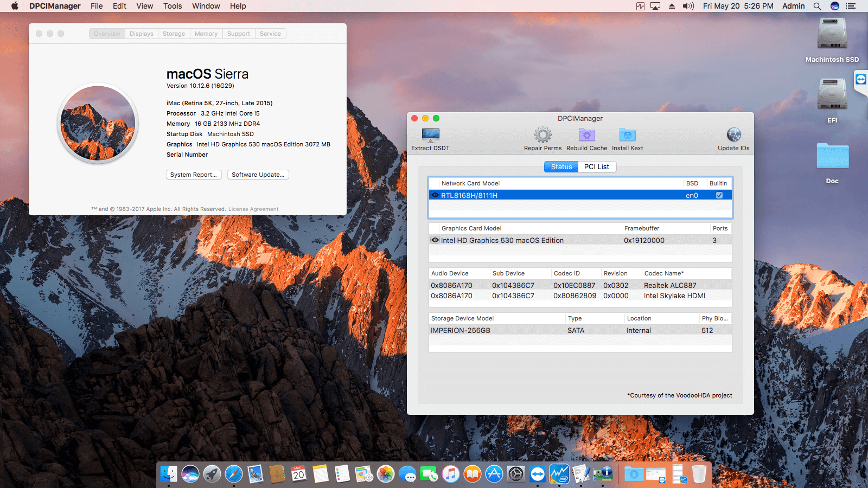Switch to the PCI List tab
Viewport: 868px width, 488px height.
tap(597, 166)
